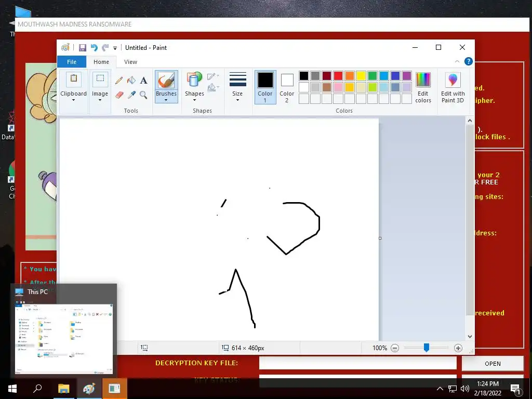The height and width of the screenshot is (399, 532).
Task: Switch to the Home ribbon tab
Action: (x=101, y=62)
